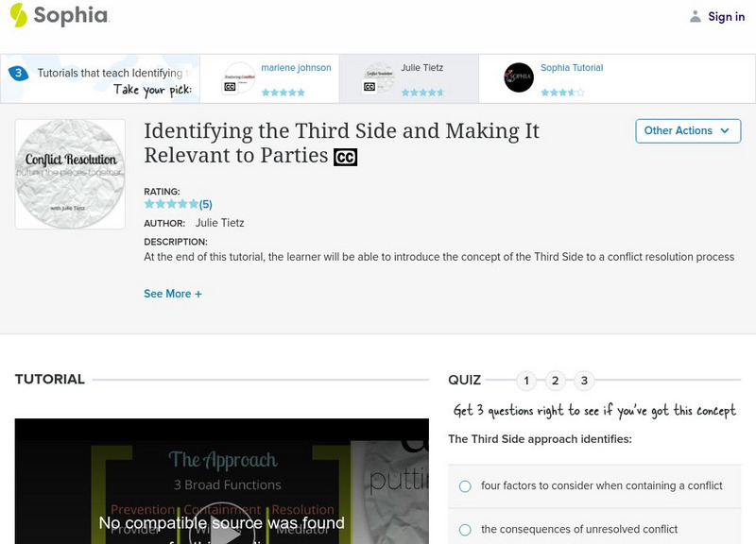Click the number 3 tutorials badge
The height and width of the screenshot is (544, 756).
click(18, 73)
